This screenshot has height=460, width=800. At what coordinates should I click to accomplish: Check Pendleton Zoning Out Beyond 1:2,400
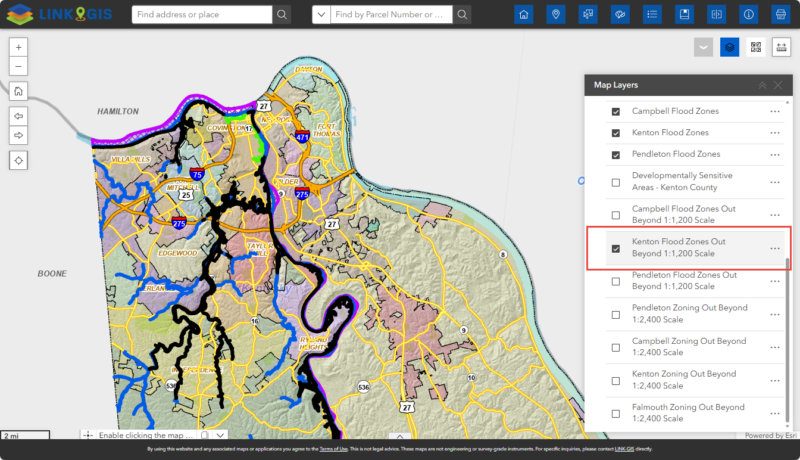click(616, 315)
